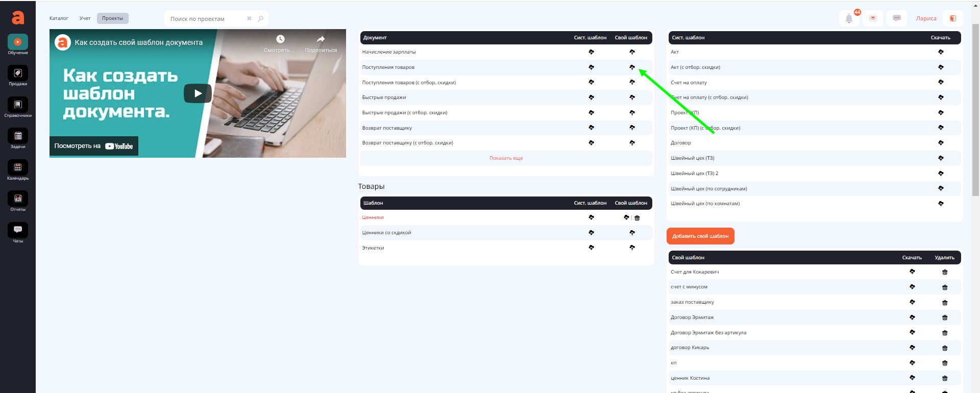Expand list with Показать еще

(x=506, y=158)
